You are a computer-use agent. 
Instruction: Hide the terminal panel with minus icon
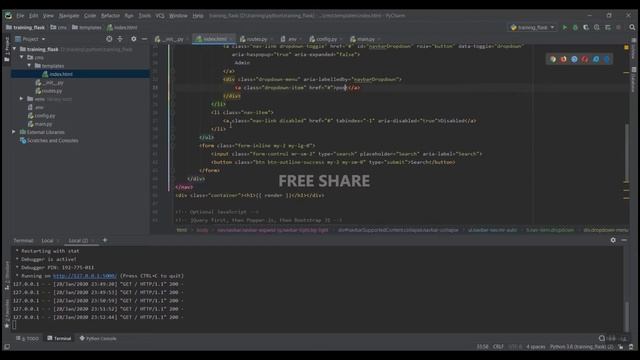click(x=624, y=240)
